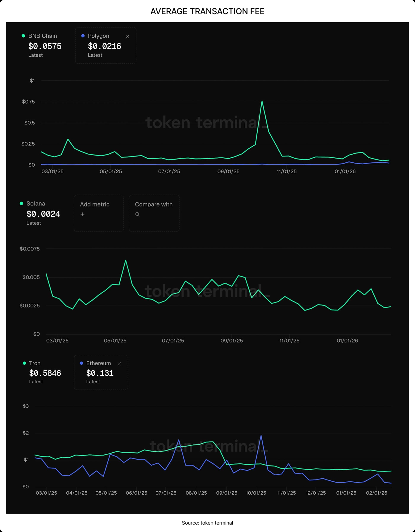This screenshot has width=415, height=532.
Task: Click the blue Polygon legend dot
Action: (x=83, y=36)
